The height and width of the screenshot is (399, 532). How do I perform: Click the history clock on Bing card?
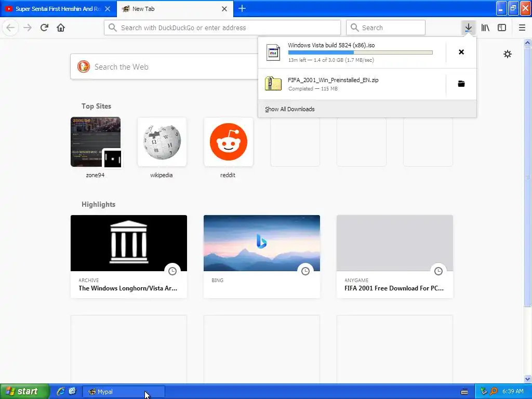tap(305, 271)
